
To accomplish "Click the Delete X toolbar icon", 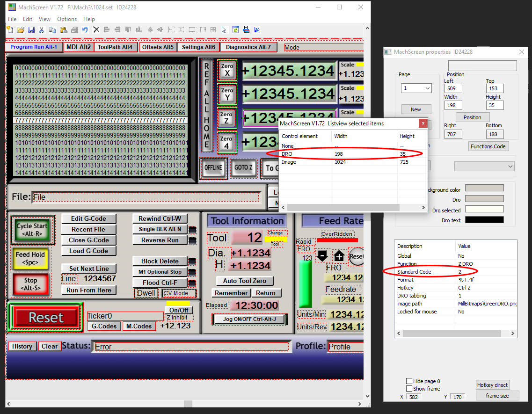I will [96, 30].
